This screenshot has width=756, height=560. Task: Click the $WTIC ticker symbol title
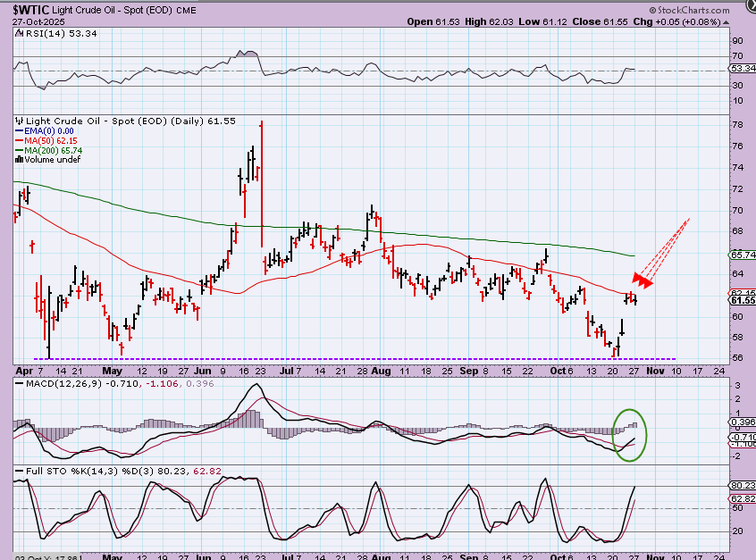pyautogui.click(x=30, y=8)
